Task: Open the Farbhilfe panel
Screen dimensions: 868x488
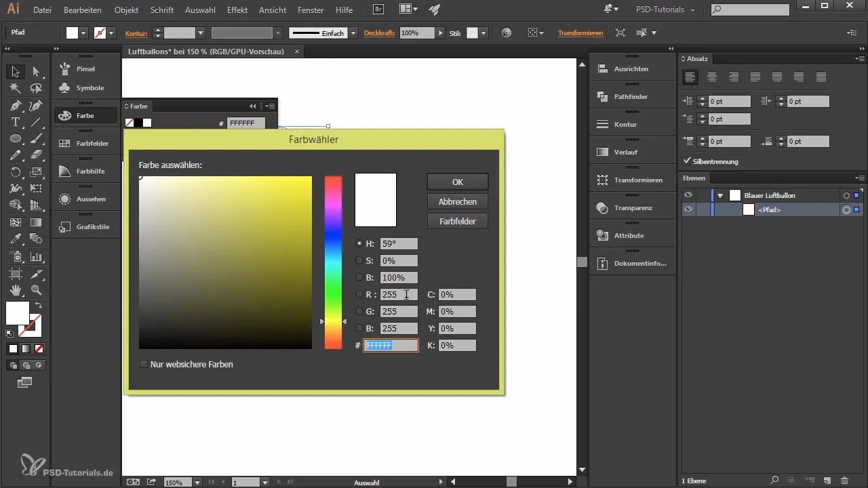Action: coord(86,171)
